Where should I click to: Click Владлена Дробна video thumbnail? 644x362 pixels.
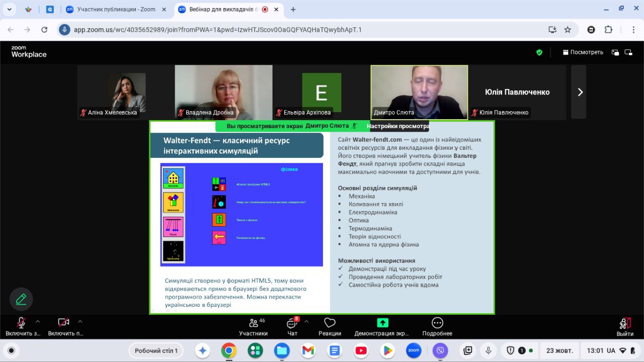[x=223, y=92]
